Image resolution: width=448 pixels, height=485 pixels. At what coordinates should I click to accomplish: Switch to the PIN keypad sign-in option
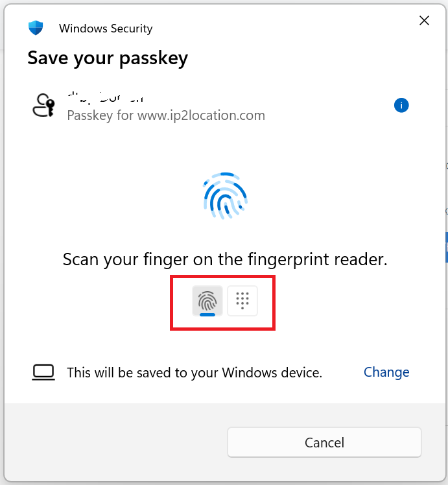242,301
